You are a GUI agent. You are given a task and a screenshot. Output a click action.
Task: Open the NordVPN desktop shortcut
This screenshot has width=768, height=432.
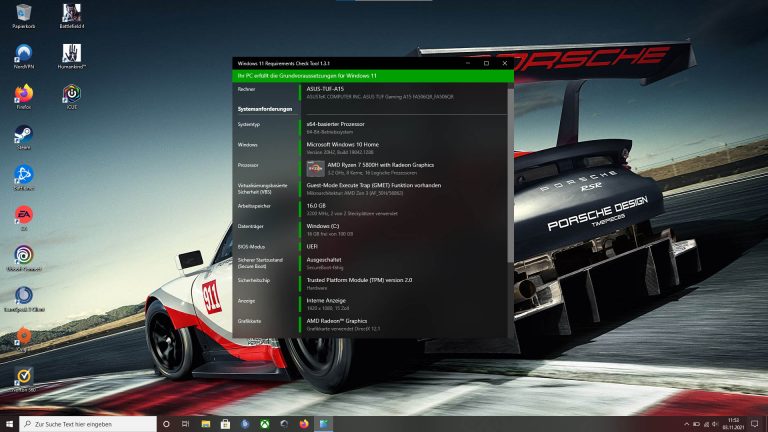[x=22, y=53]
